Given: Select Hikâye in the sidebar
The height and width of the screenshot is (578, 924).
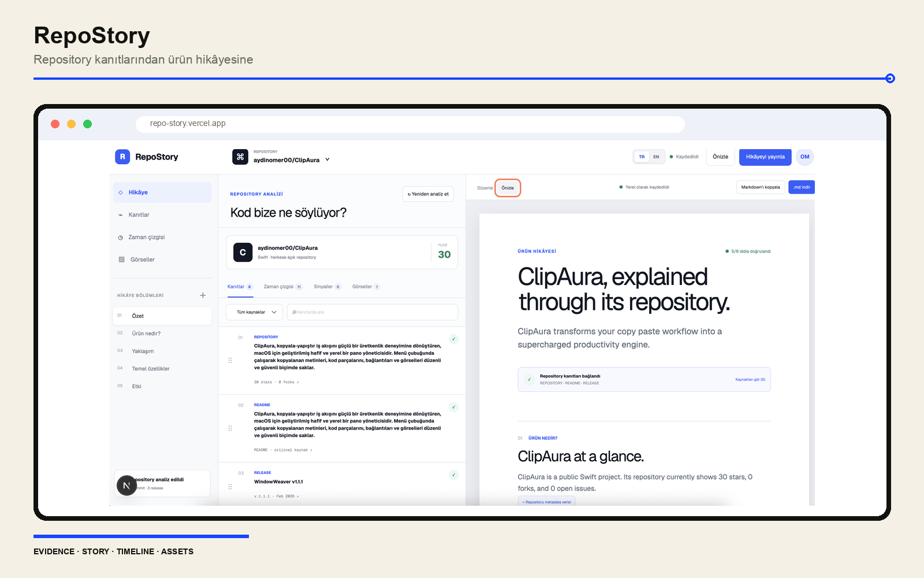Looking at the screenshot, I should coord(162,192).
